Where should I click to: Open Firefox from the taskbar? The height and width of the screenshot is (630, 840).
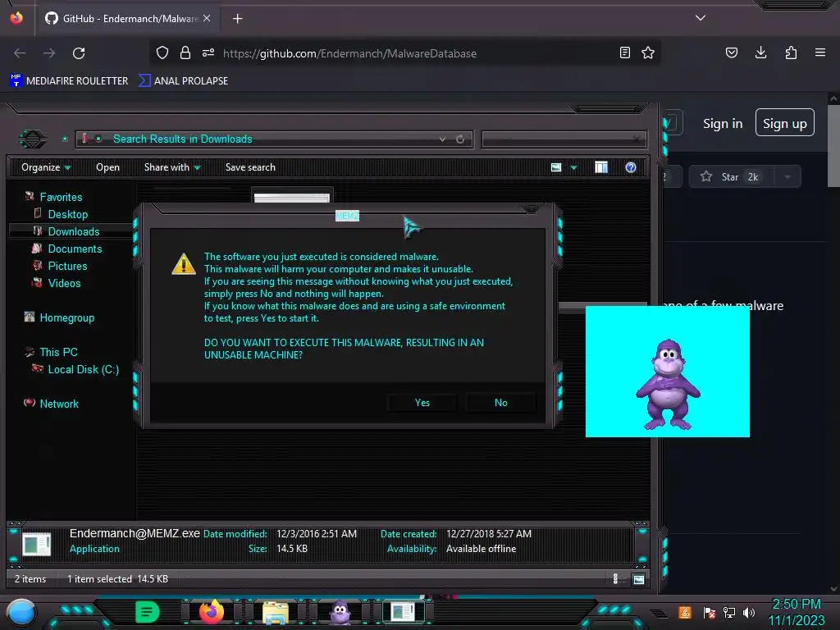tap(212, 612)
